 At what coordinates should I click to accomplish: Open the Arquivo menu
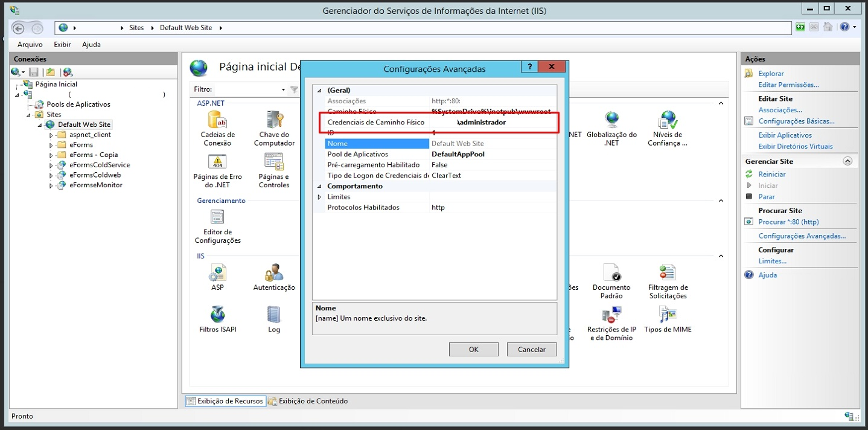pos(30,45)
